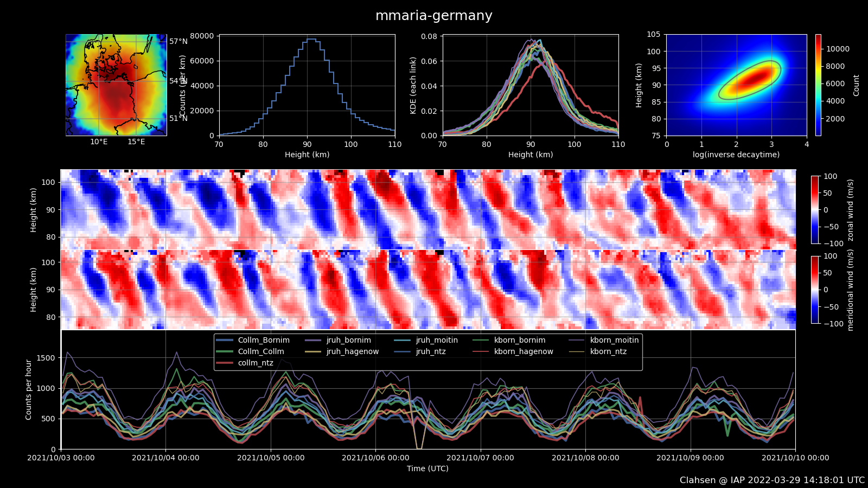Click the meridional wind heatmap panel
The width and height of the screenshot is (868, 488).
[x=428, y=290]
